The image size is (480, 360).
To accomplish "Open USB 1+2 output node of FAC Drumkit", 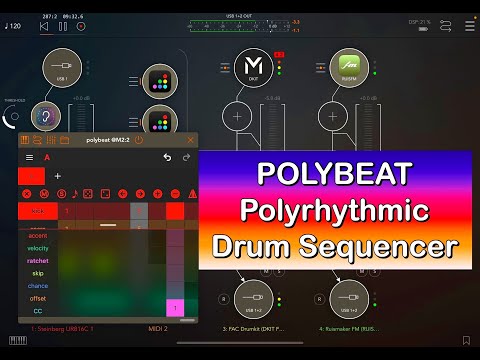I will [x=253, y=299].
